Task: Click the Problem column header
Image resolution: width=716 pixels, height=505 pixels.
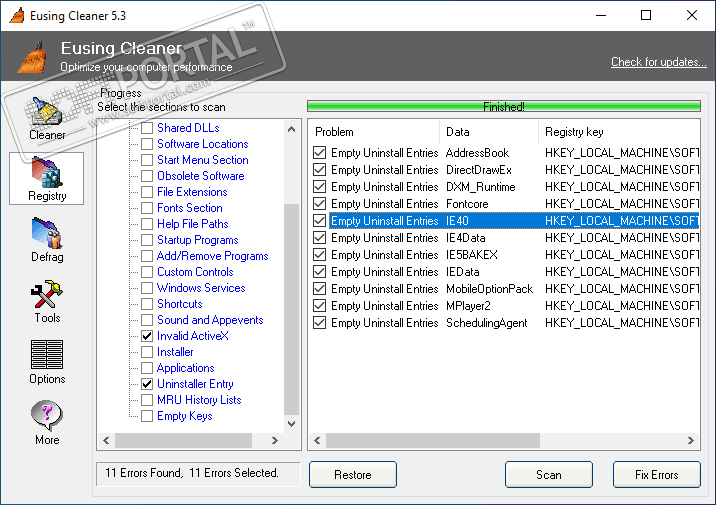Action: [374, 132]
